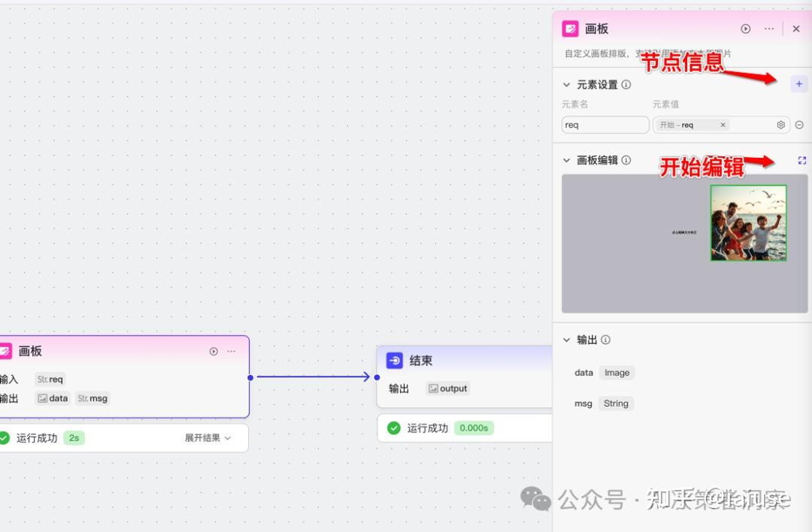Collapse the 画板编辑 section
Viewport: 812px width, 532px height.
(x=566, y=160)
